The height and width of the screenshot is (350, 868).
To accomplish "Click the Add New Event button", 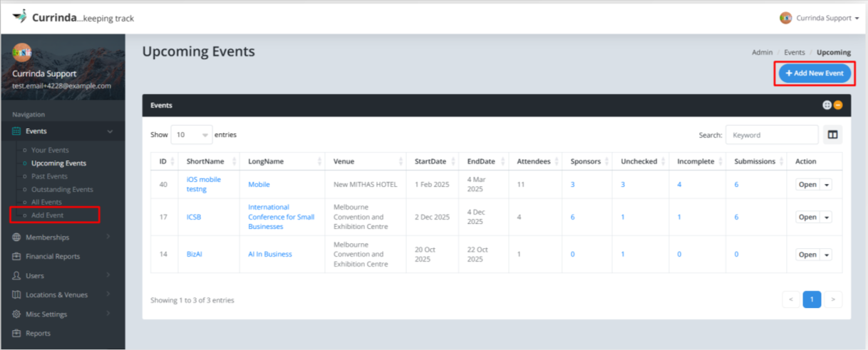I will coord(815,73).
